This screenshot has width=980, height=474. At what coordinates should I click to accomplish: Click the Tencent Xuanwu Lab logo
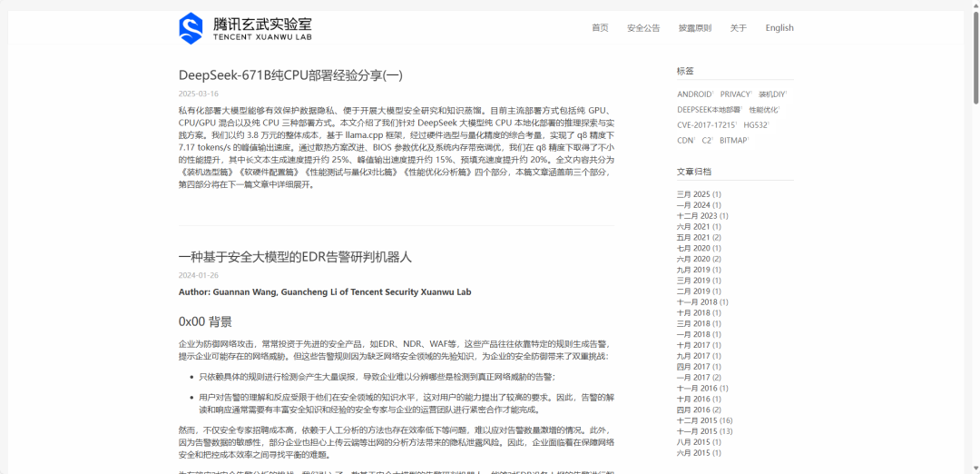246,28
